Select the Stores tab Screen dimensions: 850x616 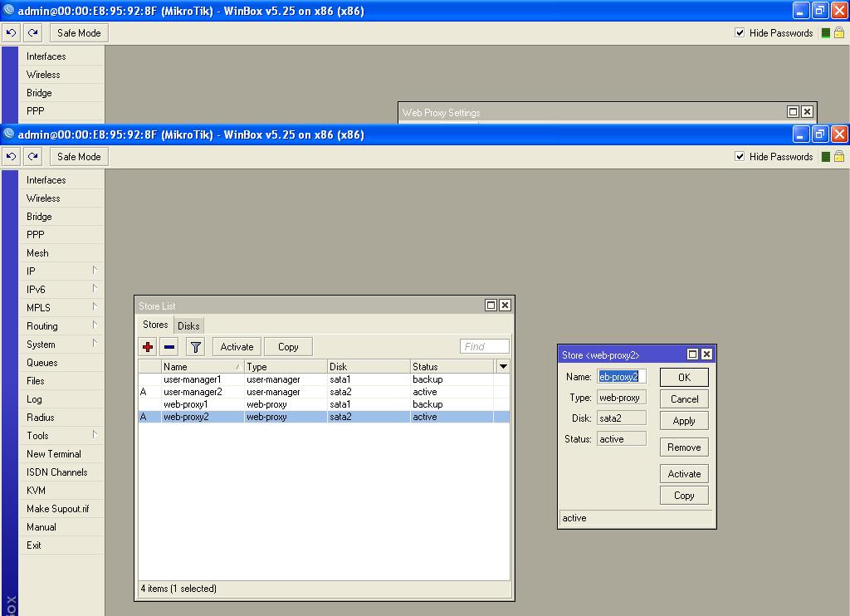tap(154, 325)
